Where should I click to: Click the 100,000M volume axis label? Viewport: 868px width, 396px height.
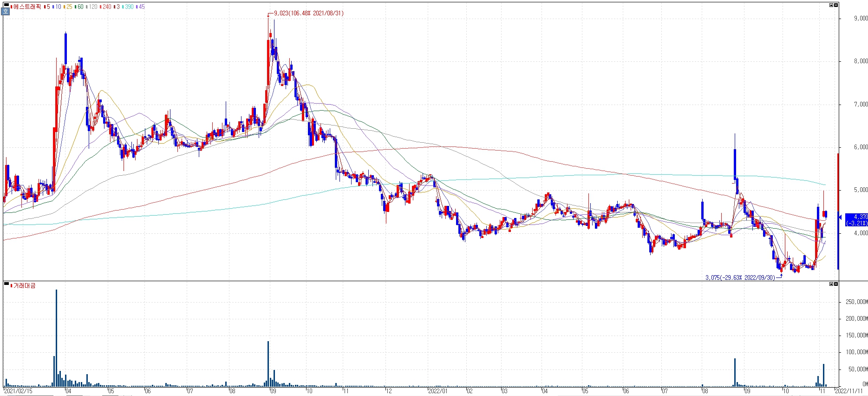[x=857, y=352]
